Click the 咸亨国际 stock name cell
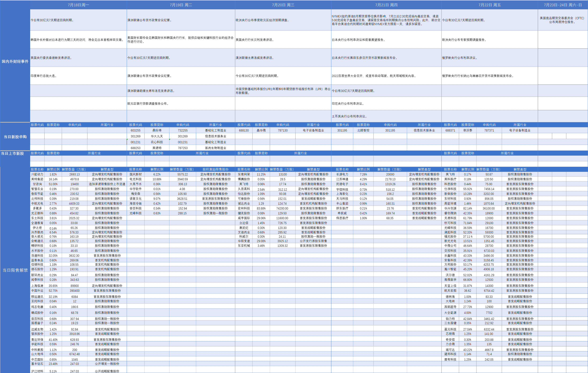588x373 pixels. pos(244,218)
